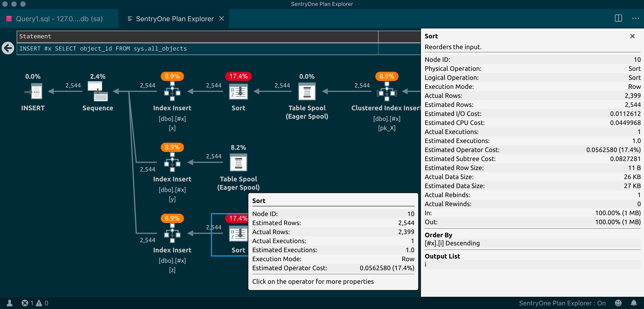Select the highlighted bottom Sort operator icon
This screenshot has height=309, width=644.
coord(238,233)
